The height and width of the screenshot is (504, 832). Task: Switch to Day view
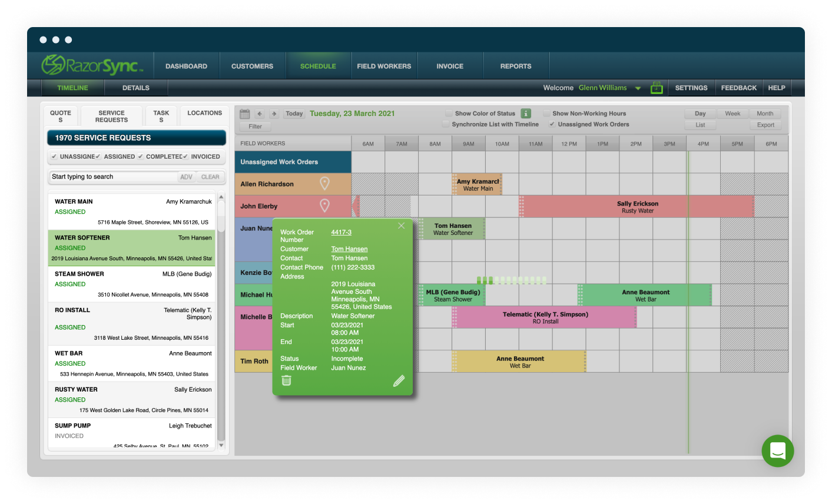tap(700, 114)
